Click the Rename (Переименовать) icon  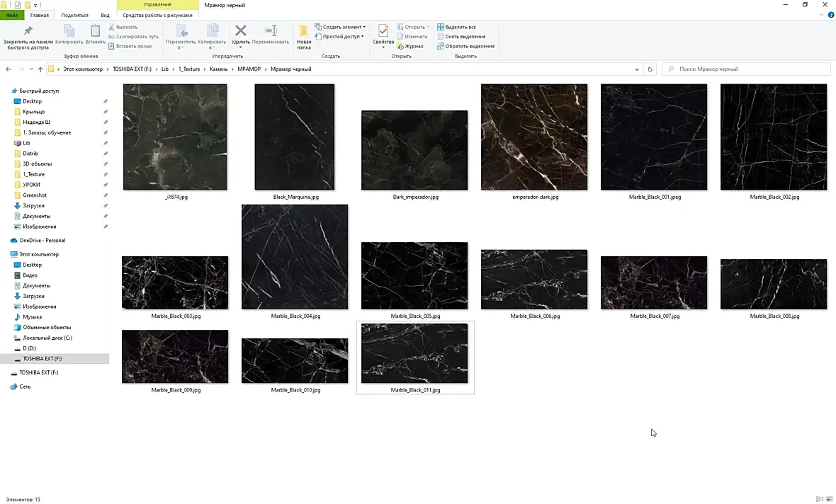pos(271,31)
